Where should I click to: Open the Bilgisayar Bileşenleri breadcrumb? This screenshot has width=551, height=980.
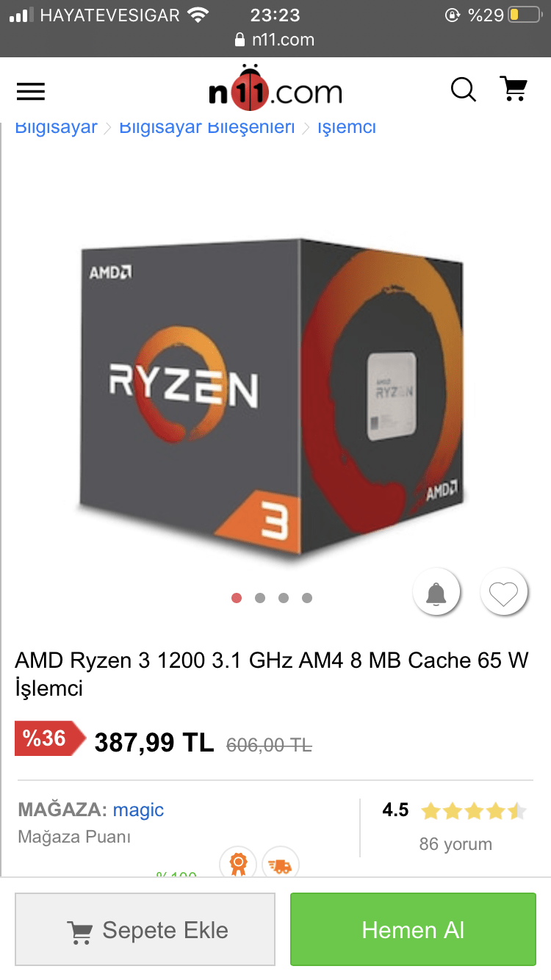click(x=206, y=127)
